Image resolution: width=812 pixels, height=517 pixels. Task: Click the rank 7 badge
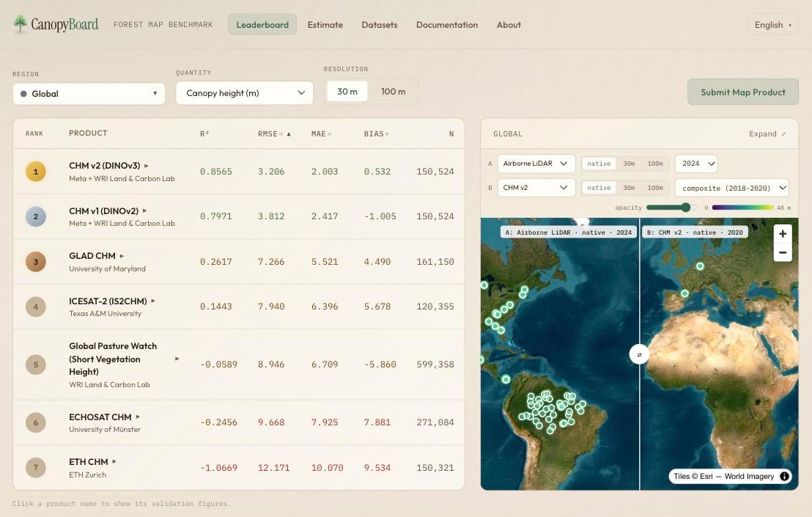tap(36, 467)
